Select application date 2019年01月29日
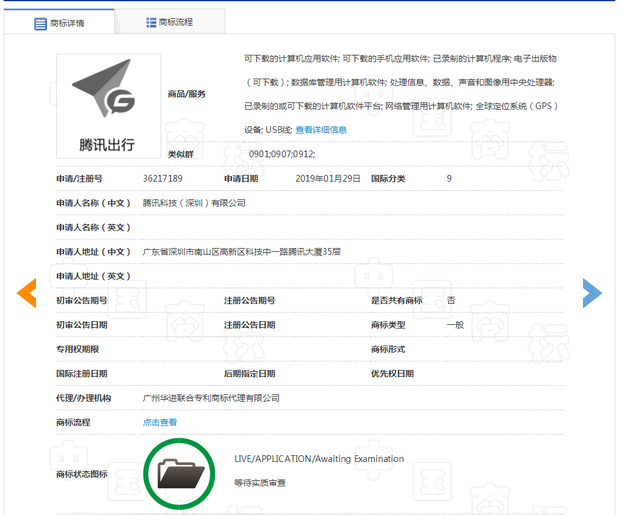630x515 pixels. click(x=328, y=179)
